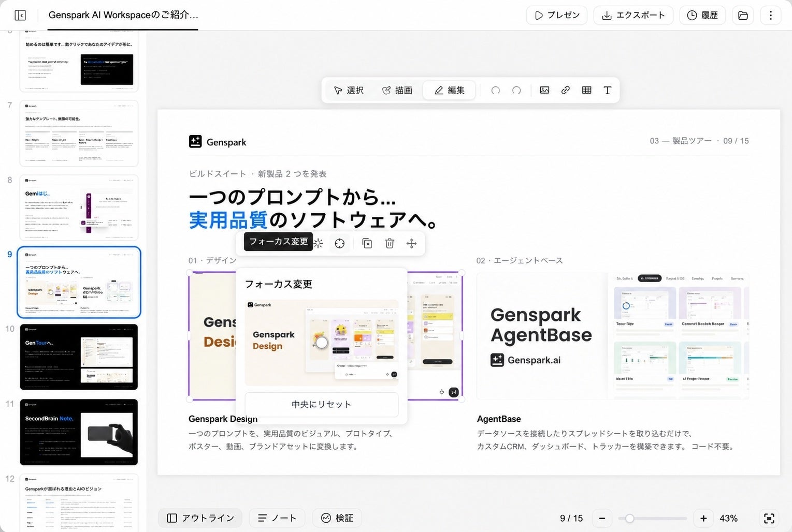Insert a link from the toolbar
The image size is (792, 532).
[566, 90]
